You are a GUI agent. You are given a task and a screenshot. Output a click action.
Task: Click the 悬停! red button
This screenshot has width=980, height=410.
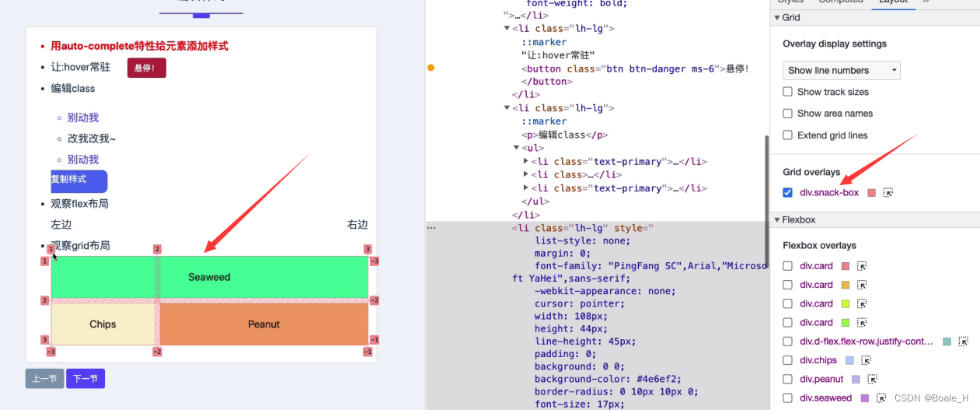click(x=147, y=68)
